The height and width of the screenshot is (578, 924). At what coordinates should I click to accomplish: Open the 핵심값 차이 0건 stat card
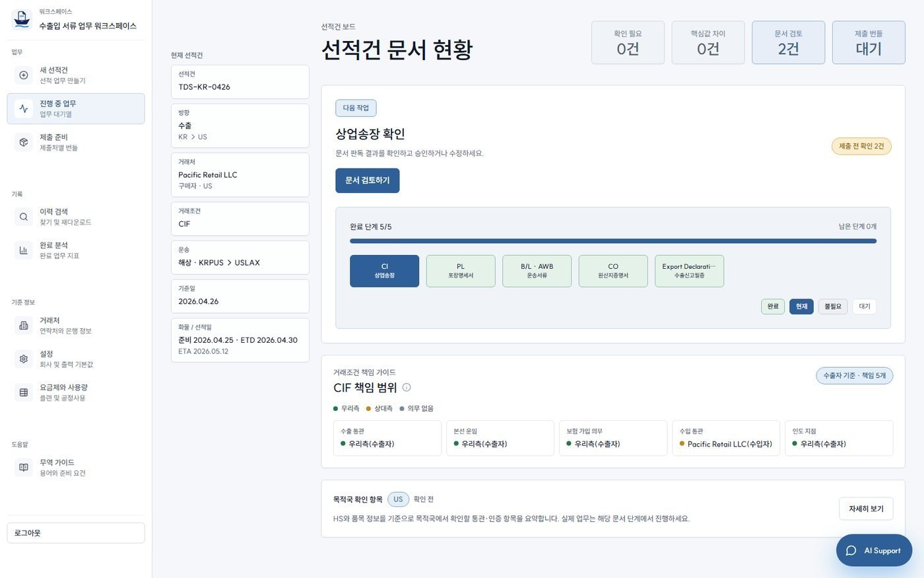coord(708,43)
